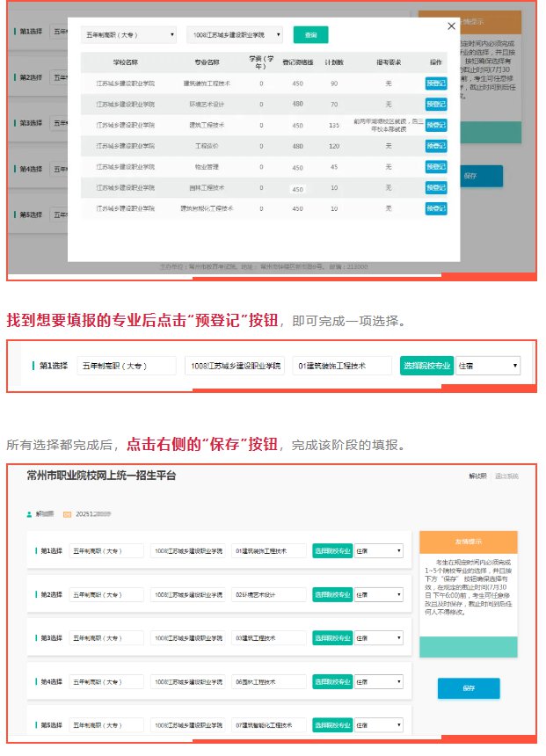Click the orange ID card icon beside 20251
This screenshot has height=756, width=546.
click(67, 513)
